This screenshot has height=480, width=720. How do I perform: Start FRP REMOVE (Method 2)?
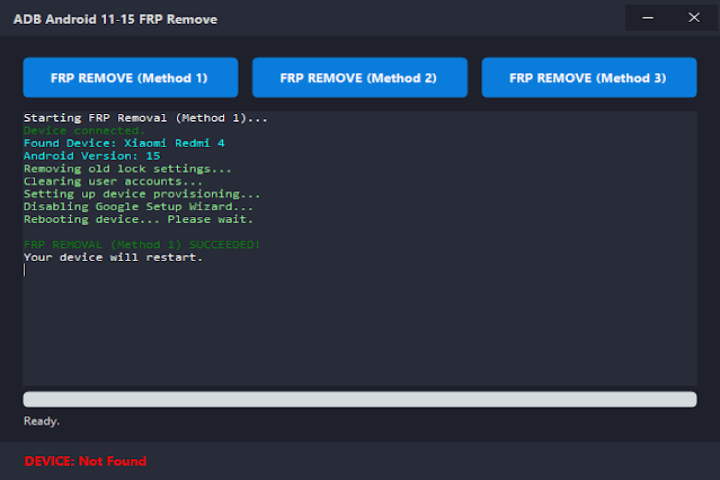(x=359, y=77)
